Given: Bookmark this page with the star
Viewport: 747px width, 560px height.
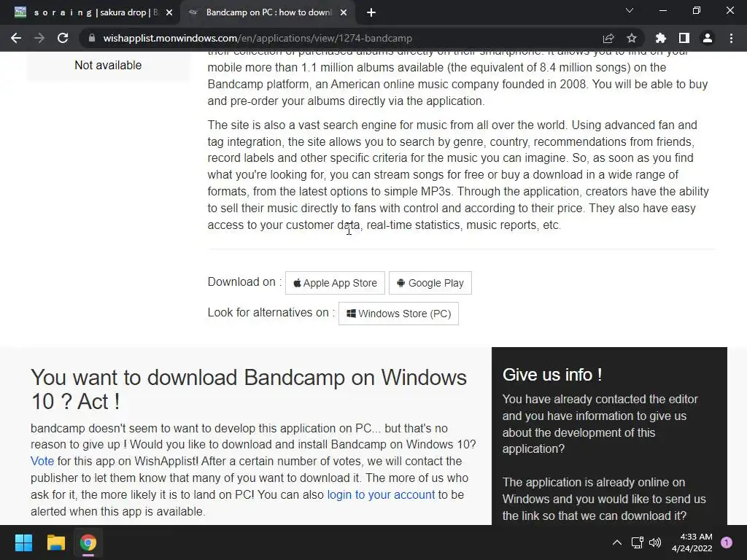Looking at the screenshot, I should tap(632, 38).
